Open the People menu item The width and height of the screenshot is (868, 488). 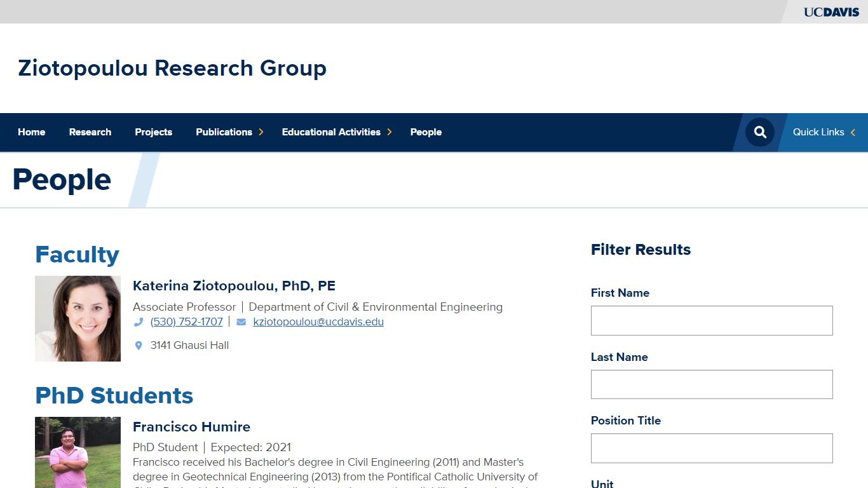pyautogui.click(x=426, y=132)
